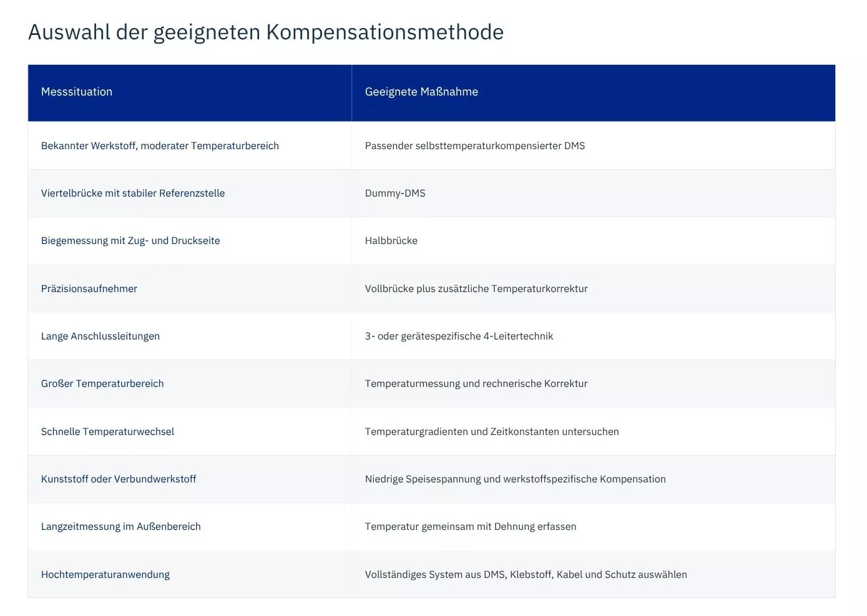The width and height of the screenshot is (867, 616).
Task: Select the 'Lange Anschlussleitungen' cell
Action: pos(190,336)
